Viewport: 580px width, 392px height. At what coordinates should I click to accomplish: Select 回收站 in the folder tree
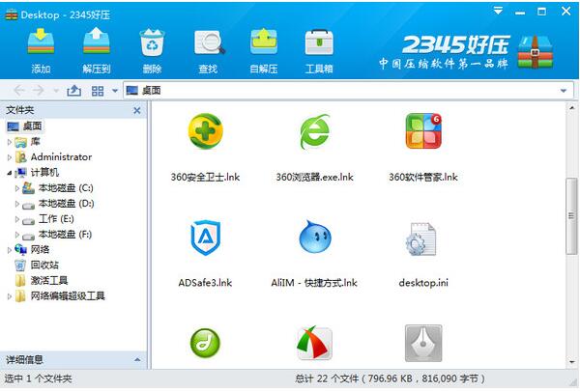(x=44, y=265)
